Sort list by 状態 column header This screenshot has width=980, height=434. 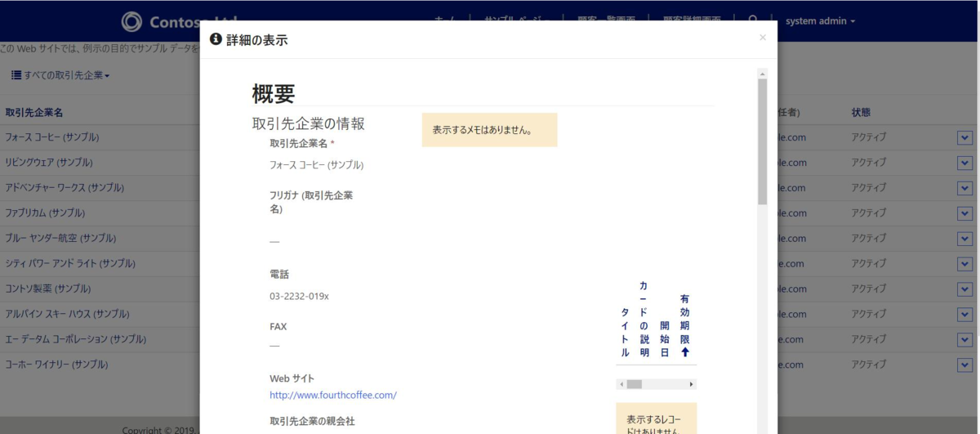[x=861, y=112]
